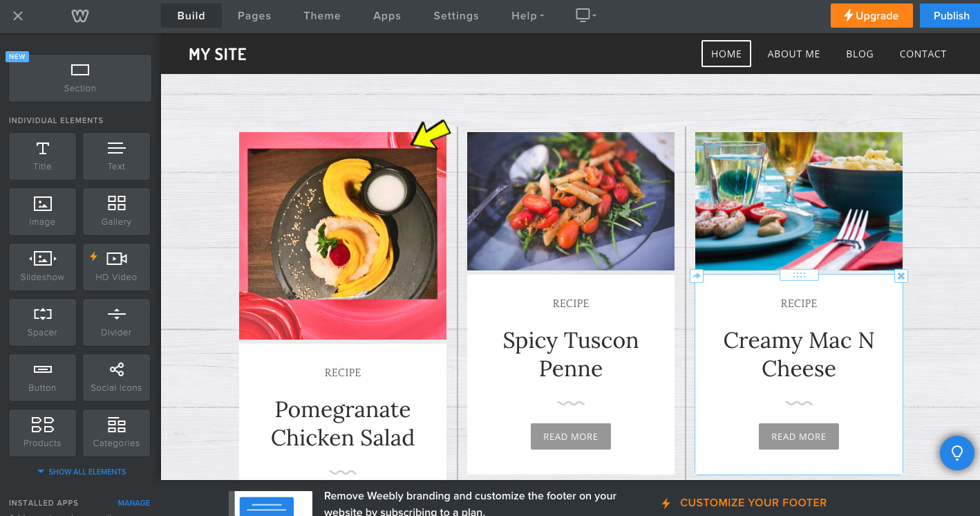Edit the Pomegranate Chicken Salad heading
Viewport: 980px width, 516px height.
[x=343, y=423]
